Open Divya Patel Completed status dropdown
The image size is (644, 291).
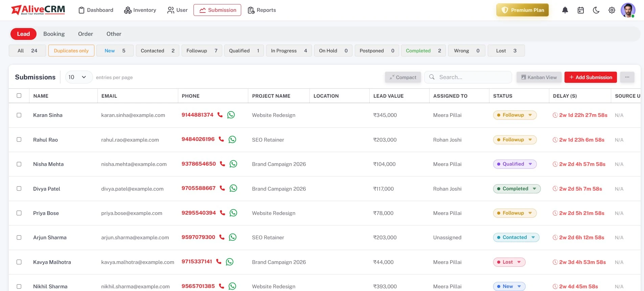click(x=517, y=189)
